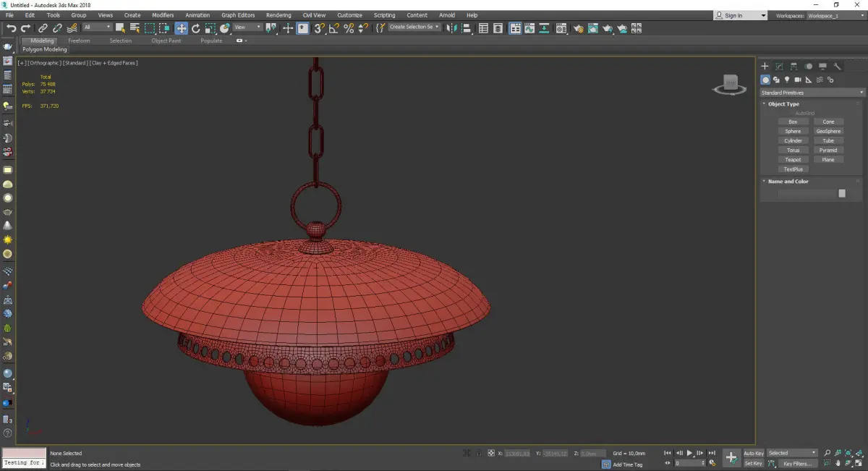Open the Rendering menu

click(x=278, y=15)
